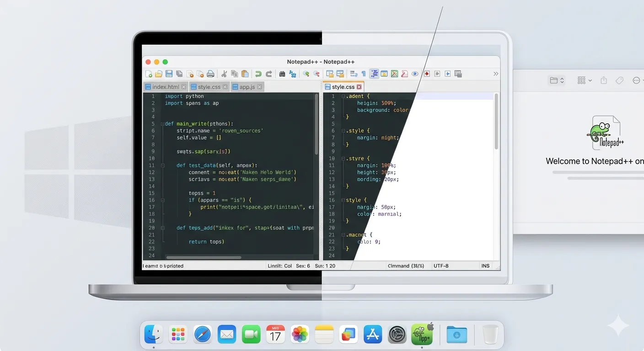The width and height of the screenshot is (644, 351).
Task: Collapse the def teps_add fold marker
Action: pyautogui.click(x=162, y=228)
